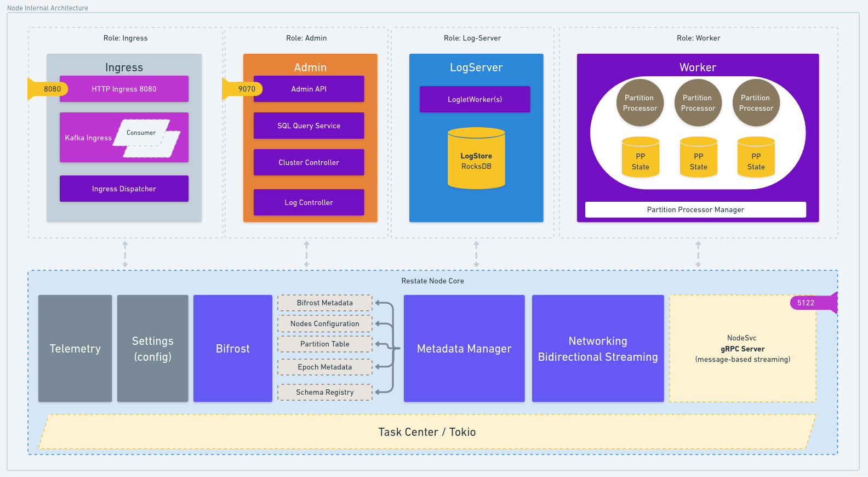This screenshot has height=477, width=868.
Task: Click the 'Role: Log-Server' label
Action: [x=472, y=38]
